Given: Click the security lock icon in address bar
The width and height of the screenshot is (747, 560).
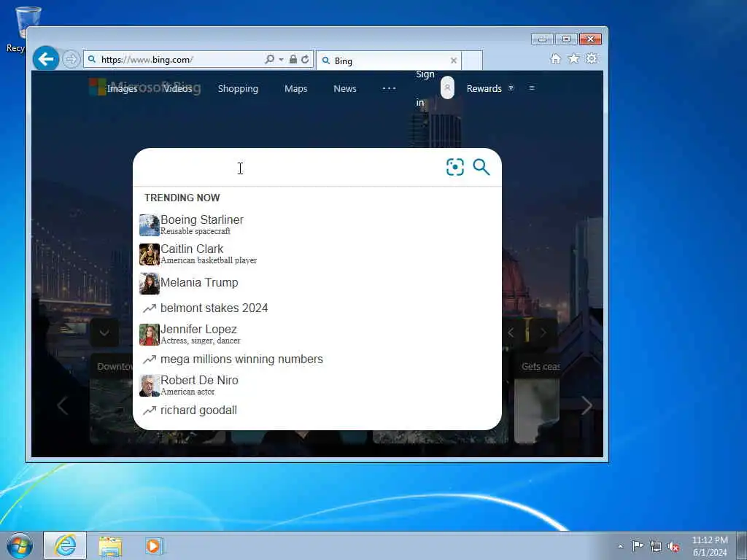Looking at the screenshot, I should (x=293, y=59).
